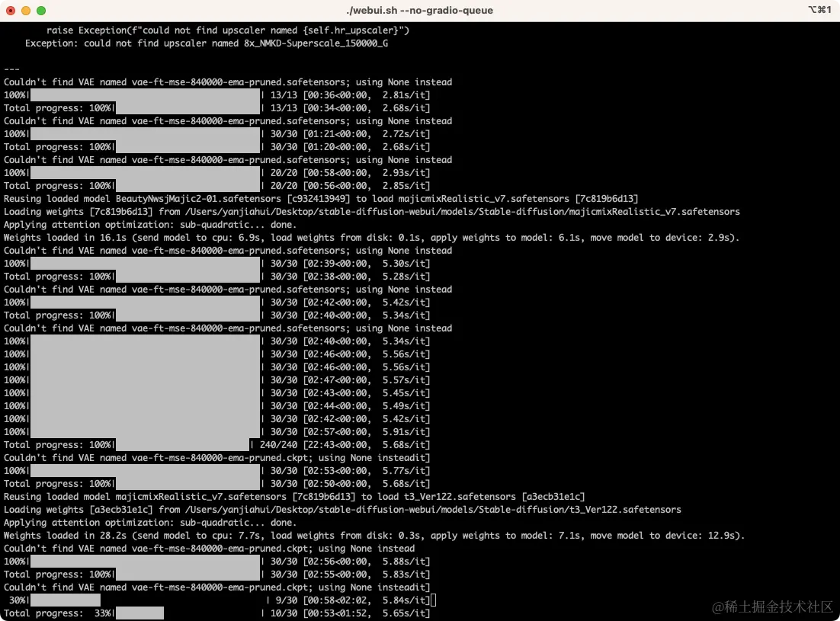Click the Loading weights [a3ecb31e1c] line
This screenshot has width=840, height=621.
(114, 509)
